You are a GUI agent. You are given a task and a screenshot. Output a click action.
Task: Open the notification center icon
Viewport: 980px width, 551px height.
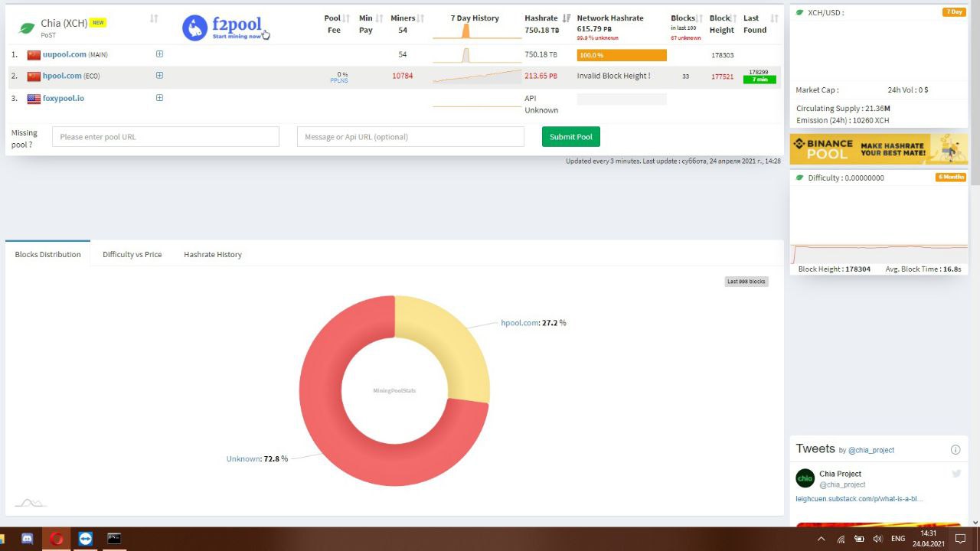(x=960, y=539)
